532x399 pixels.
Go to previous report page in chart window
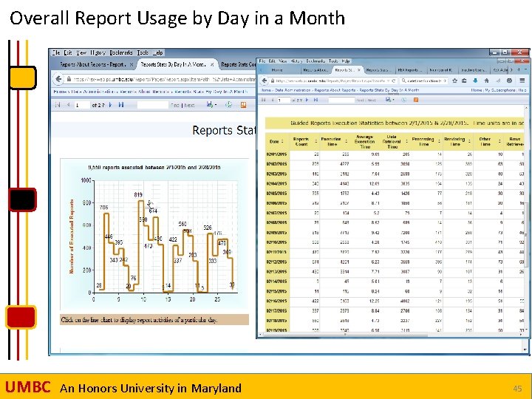click(68, 105)
